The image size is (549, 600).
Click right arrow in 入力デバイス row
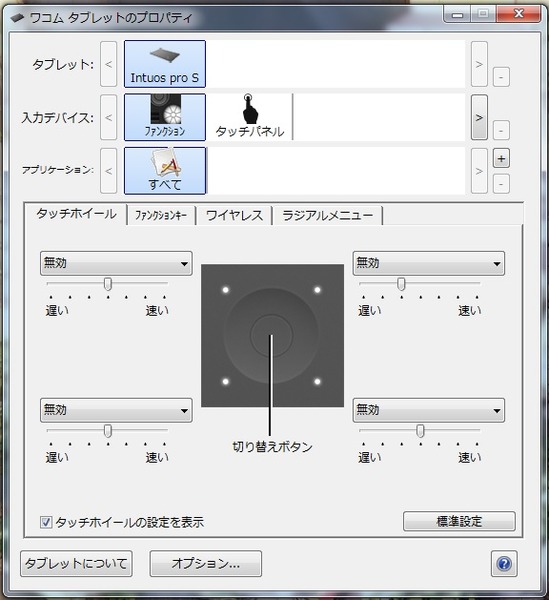point(479,117)
